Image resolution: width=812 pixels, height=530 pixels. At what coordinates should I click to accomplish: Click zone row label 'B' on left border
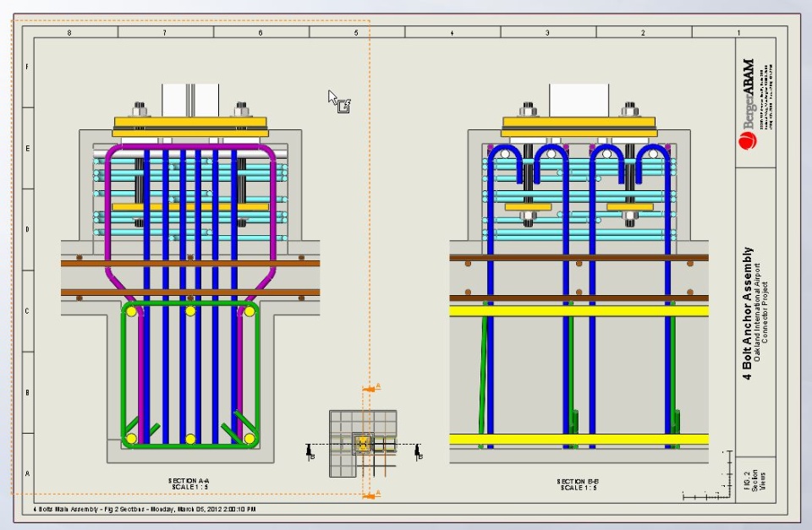[x=27, y=392]
